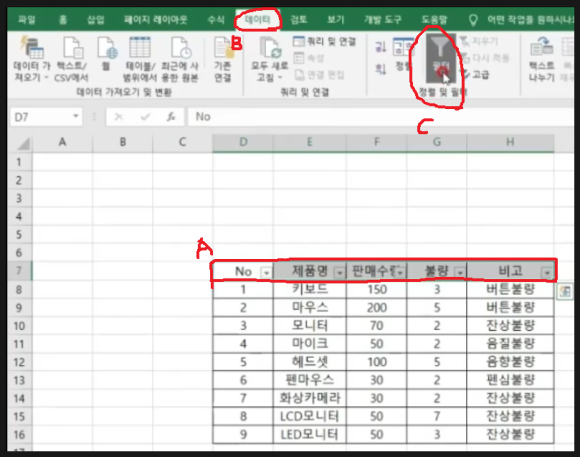Open the 데이터 가져오기 data import icon
This screenshot has width=580, height=457.
tap(32, 47)
